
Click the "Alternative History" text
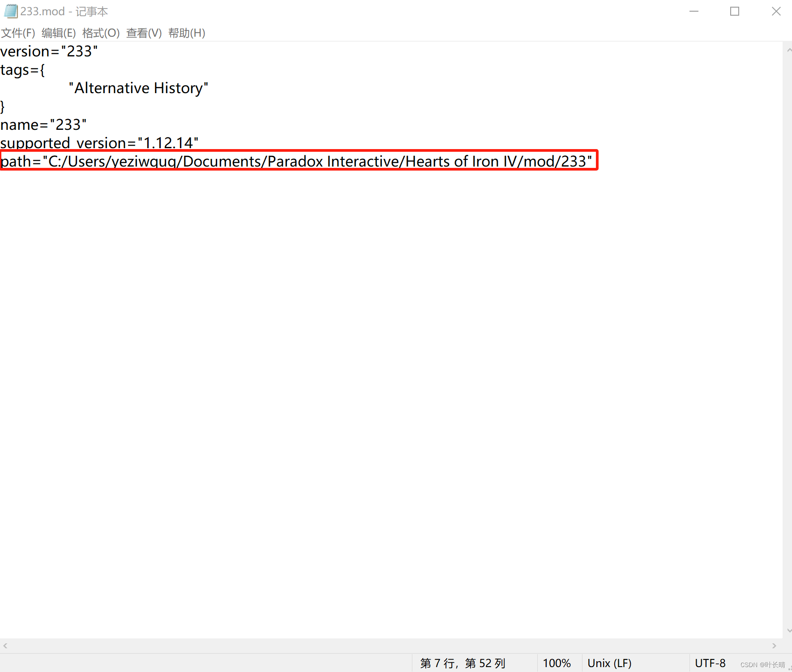138,88
